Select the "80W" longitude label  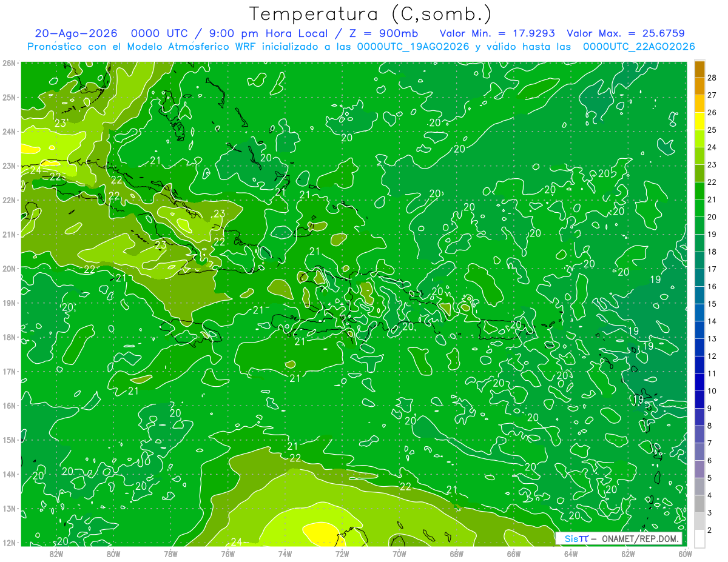[x=113, y=554]
